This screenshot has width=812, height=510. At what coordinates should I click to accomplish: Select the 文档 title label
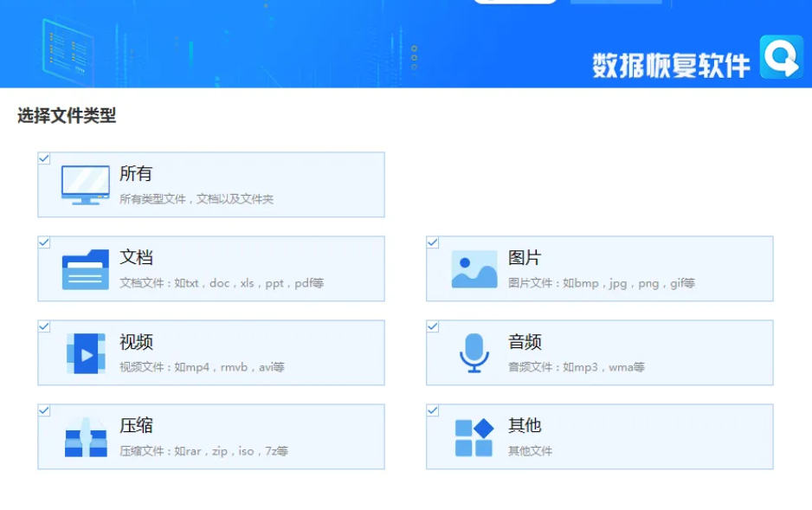coord(136,258)
